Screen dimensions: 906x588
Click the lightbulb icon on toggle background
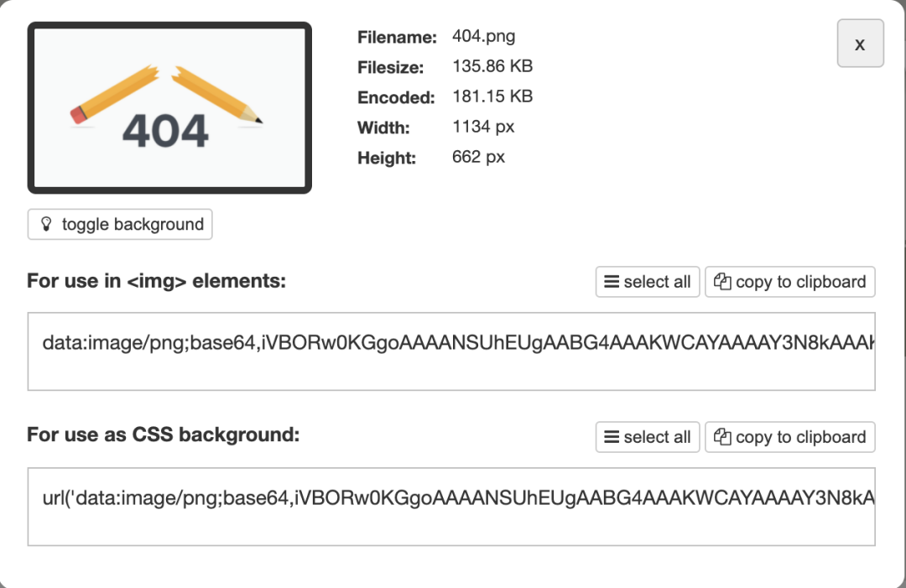(x=47, y=225)
